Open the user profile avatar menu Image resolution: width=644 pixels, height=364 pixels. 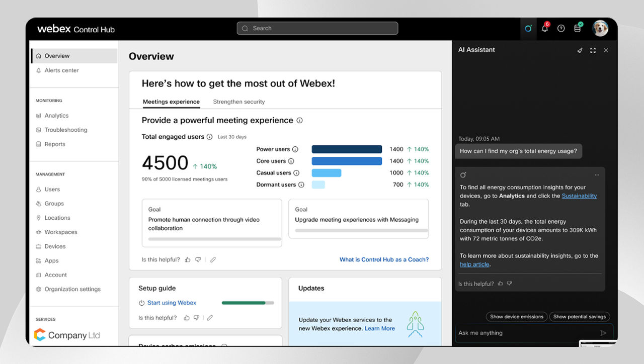(x=600, y=28)
